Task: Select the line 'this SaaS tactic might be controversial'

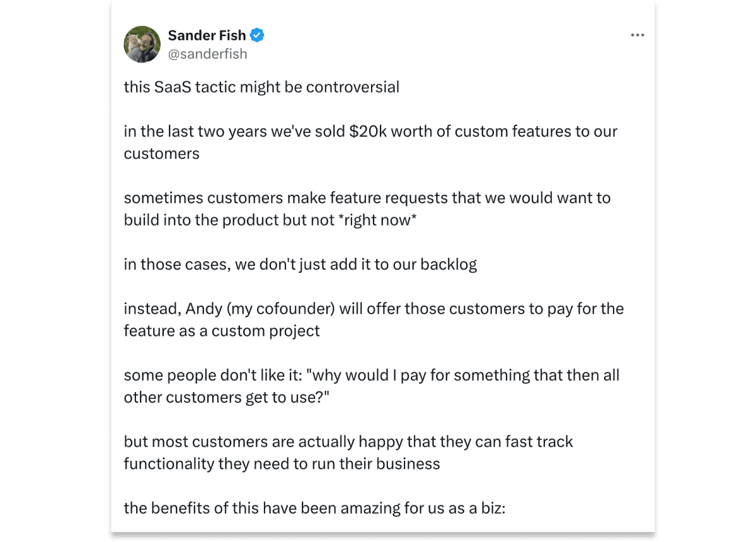Action: (x=261, y=87)
